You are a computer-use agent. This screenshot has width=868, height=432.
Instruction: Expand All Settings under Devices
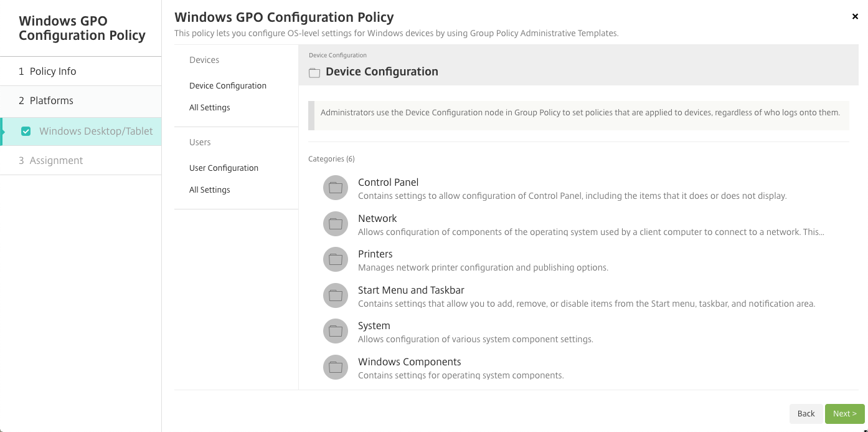click(x=210, y=107)
